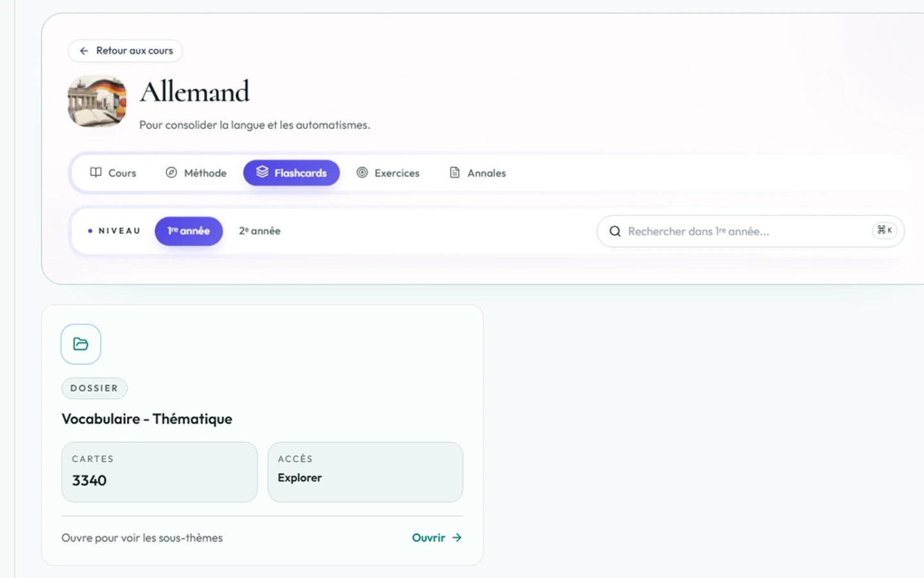Click the Ouvrir link
Viewport: 924px width, 578px height.
436,538
